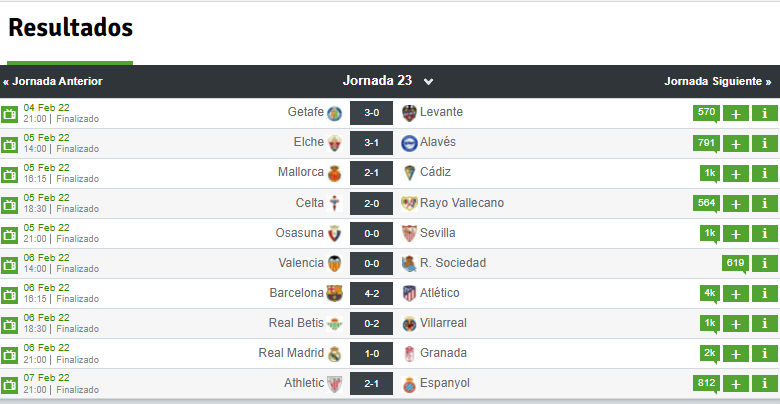Go to Jornada Siguiente
This screenshot has width=780, height=404.
718,82
